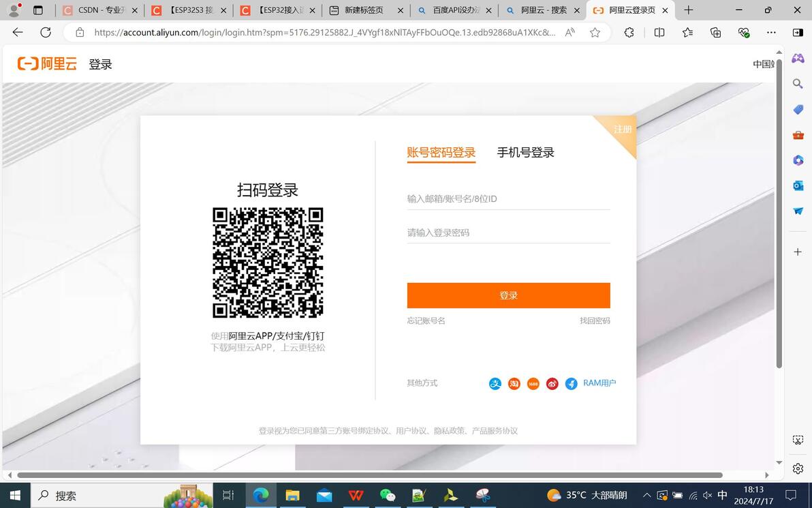Viewport: 812px width, 508px height.
Task: Open Browser essentials heart icon
Action: click(744, 32)
